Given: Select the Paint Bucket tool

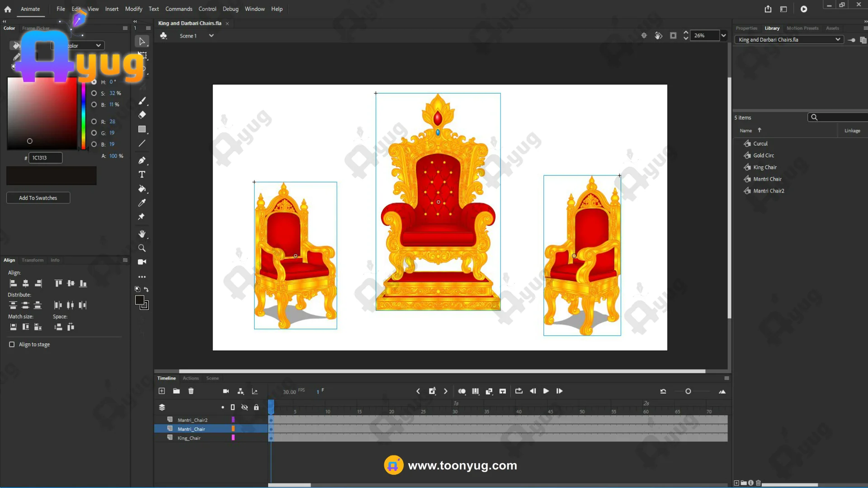Looking at the screenshot, I should (x=142, y=189).
